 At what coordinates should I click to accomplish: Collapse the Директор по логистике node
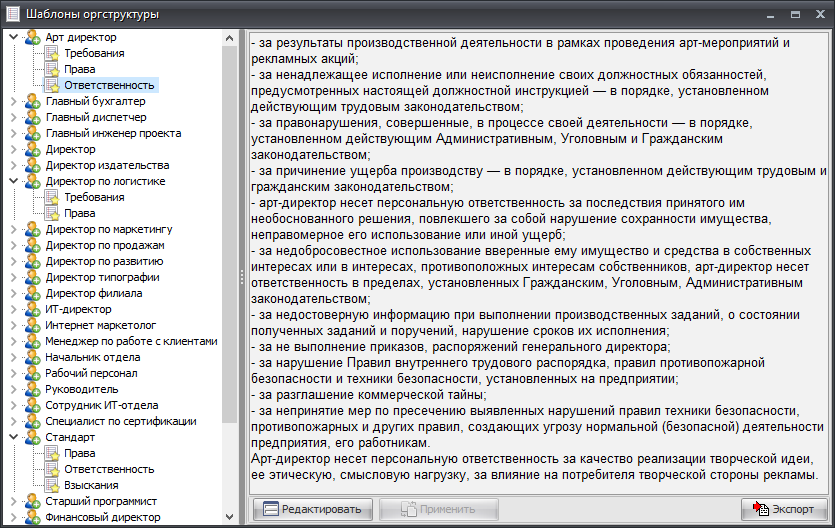pos(13,181)
